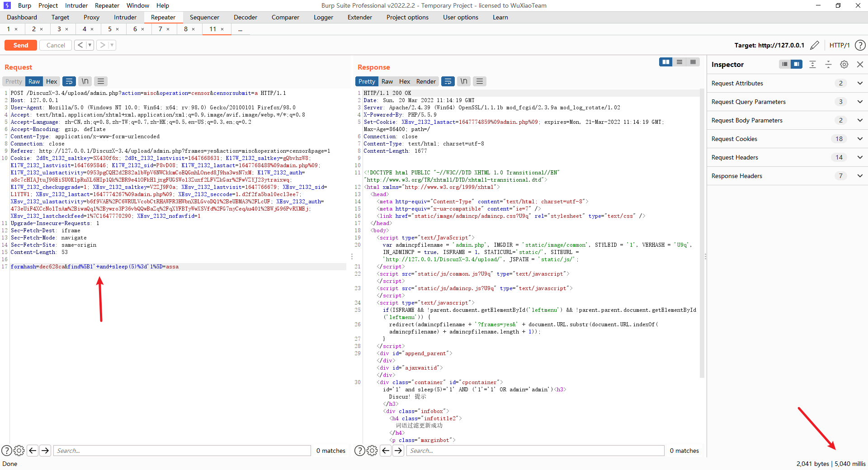Click the response pane vertical scrollbar
This screenshot has width=868, height=470.
pos(702,233)
